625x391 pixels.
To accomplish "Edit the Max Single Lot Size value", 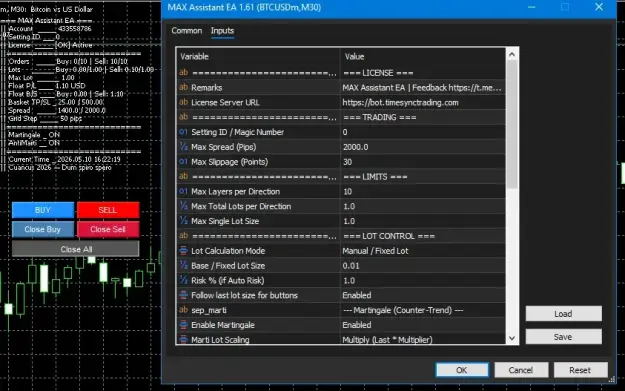I will pos(423,221).
